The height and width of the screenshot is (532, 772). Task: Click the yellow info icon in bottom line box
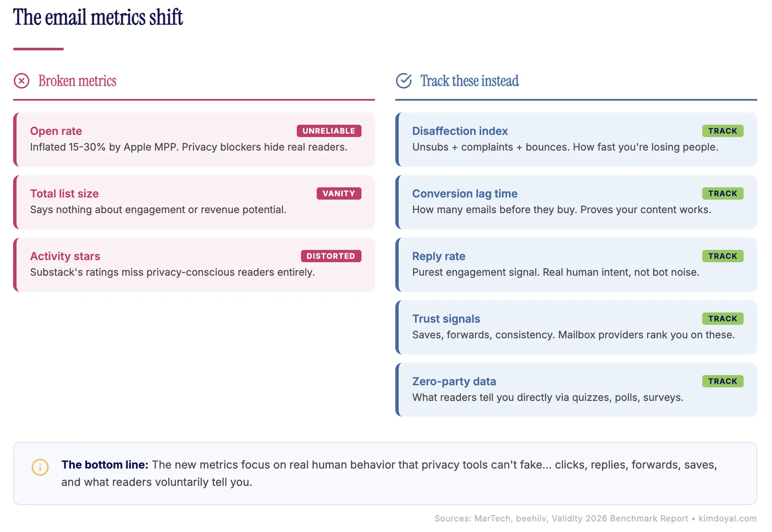pos(40,467)
